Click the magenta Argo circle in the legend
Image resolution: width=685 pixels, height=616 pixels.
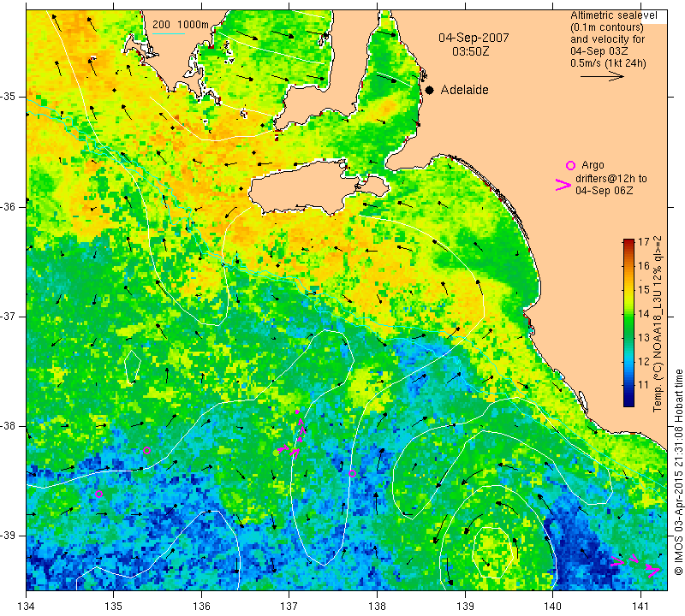(x=570, y=165)
